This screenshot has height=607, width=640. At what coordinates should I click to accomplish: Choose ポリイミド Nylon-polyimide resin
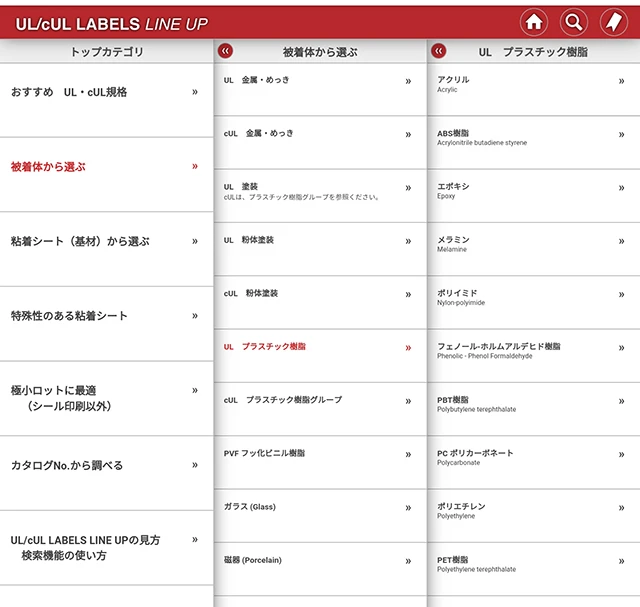click(x=534, y=303)
